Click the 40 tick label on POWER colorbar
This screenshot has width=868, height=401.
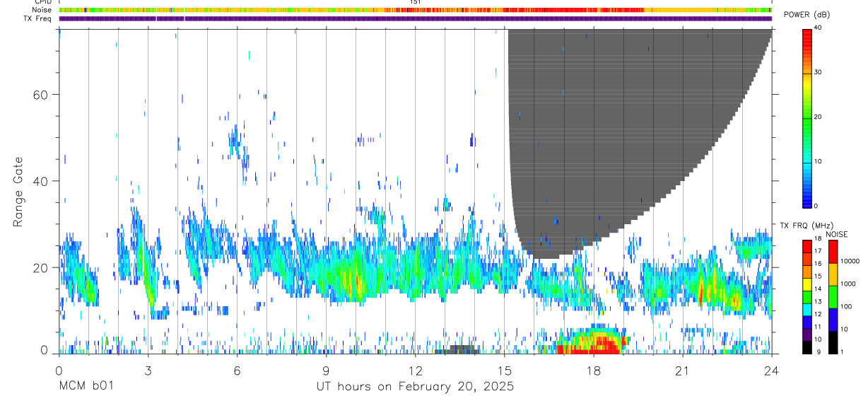click(819, 28)
